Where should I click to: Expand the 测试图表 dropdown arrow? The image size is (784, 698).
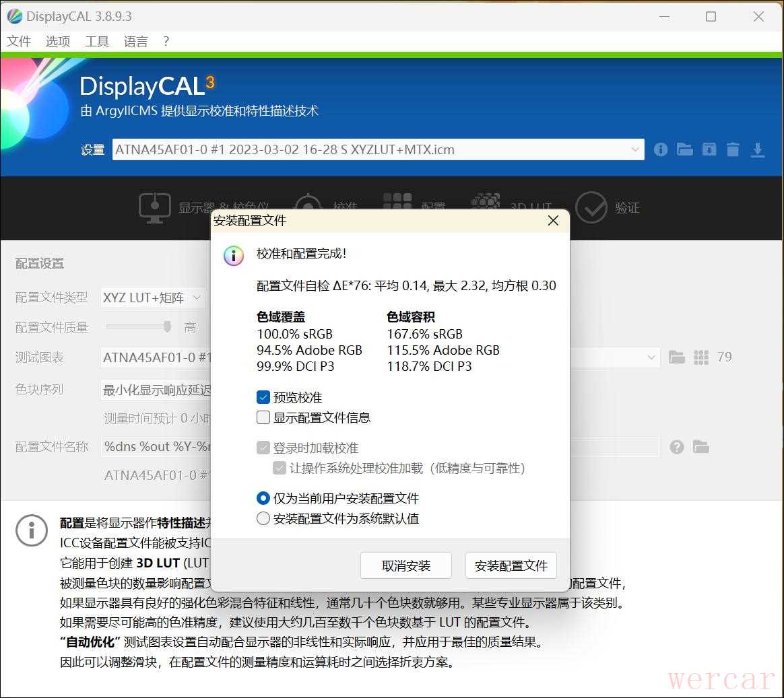pos(651,357)
